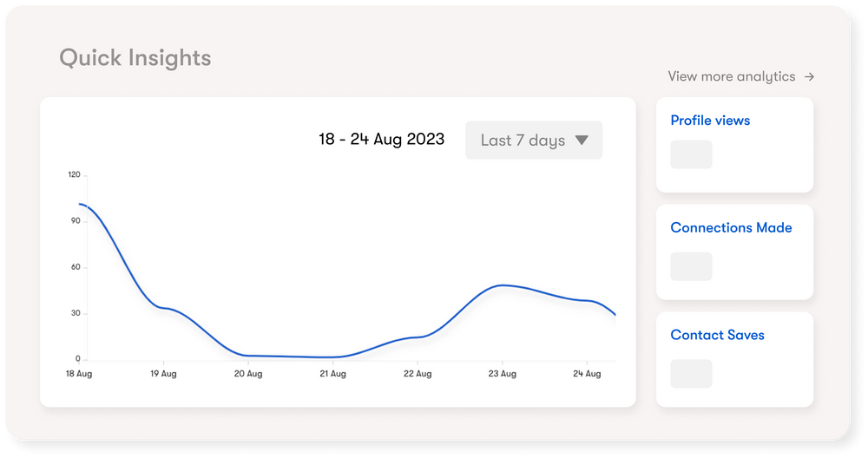
Task: Open the Last 7 days dropdown
Action: tap(533, 140)
